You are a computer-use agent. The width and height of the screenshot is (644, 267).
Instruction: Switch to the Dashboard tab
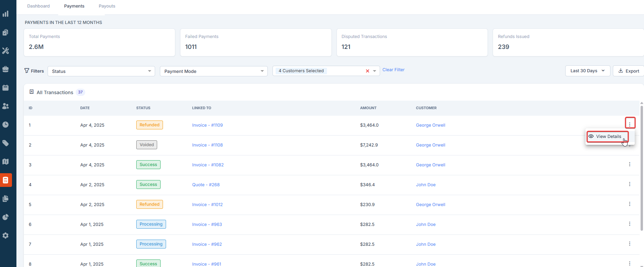[38, 6]
